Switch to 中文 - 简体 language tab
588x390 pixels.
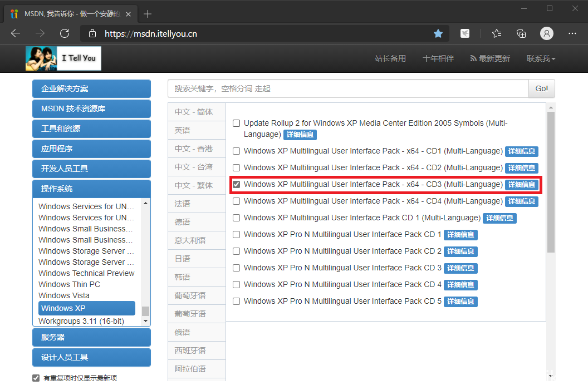[x=197, y=112]
